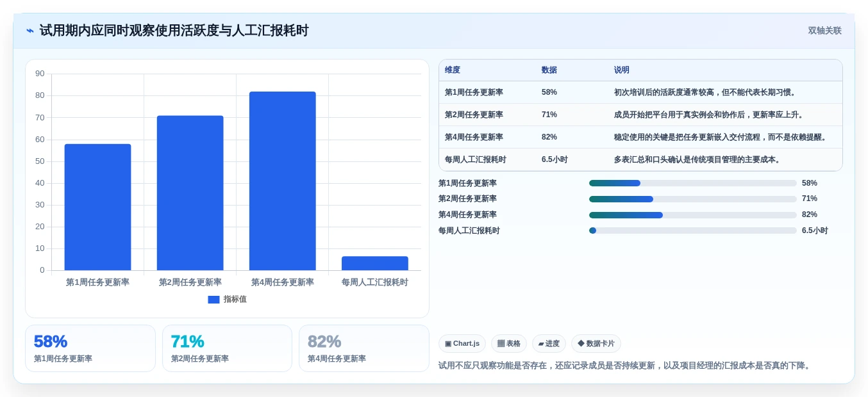Viewport: 868px width, 397px height.
Task: Click the 数据卡片 tag
Action: [x=596, y=344]
